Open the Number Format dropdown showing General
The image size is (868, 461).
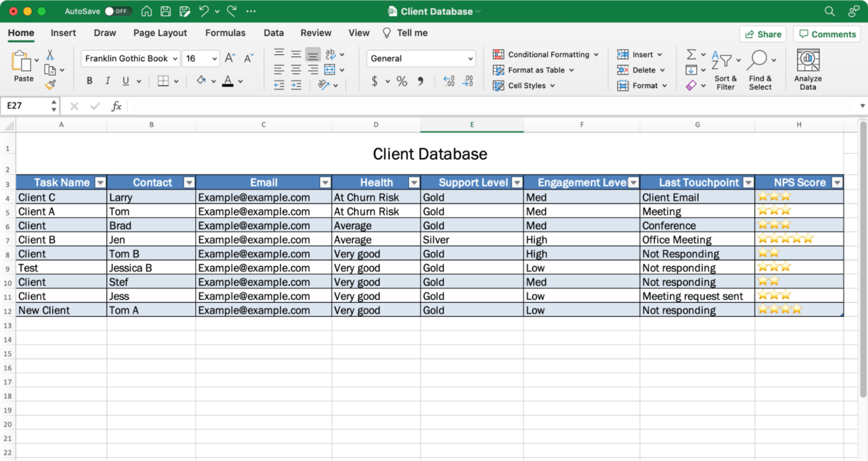421,58
